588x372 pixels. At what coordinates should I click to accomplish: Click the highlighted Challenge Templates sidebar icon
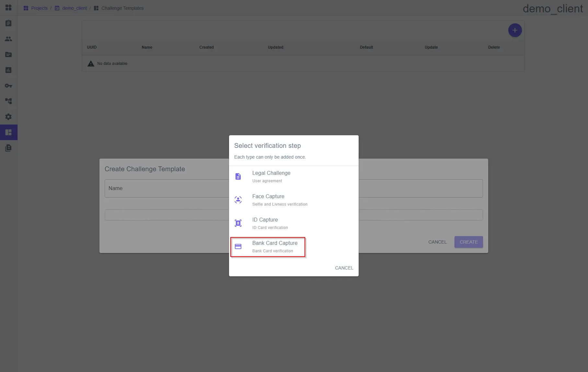click(x=8, y=132)
